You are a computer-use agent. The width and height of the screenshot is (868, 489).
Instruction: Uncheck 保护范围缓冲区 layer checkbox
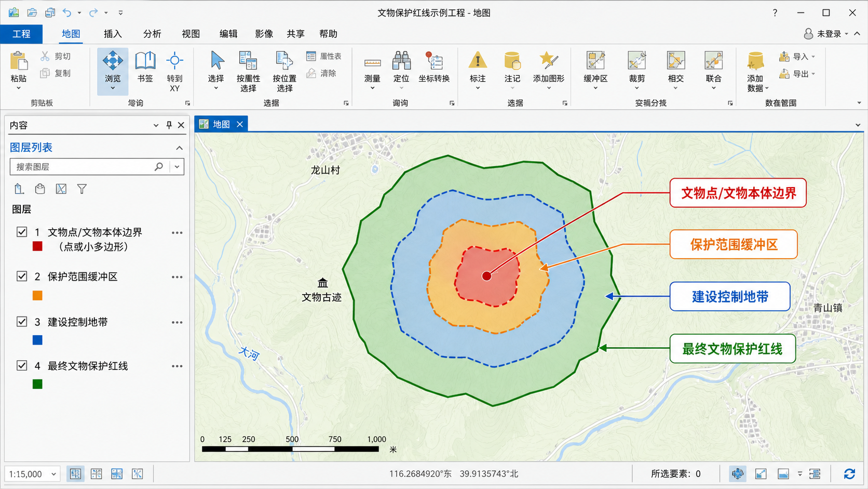pos(22,276)
